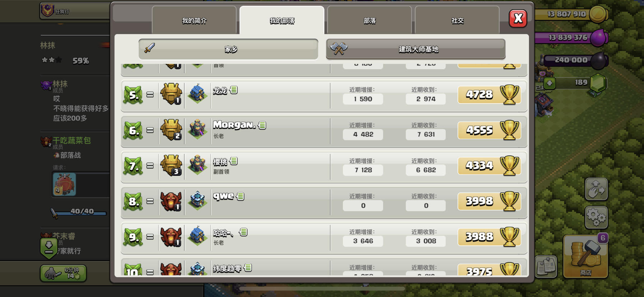Viewport: 644px width, 297px height.
Task: Open the shop (商店) icon
Action: tap(585, 256)
